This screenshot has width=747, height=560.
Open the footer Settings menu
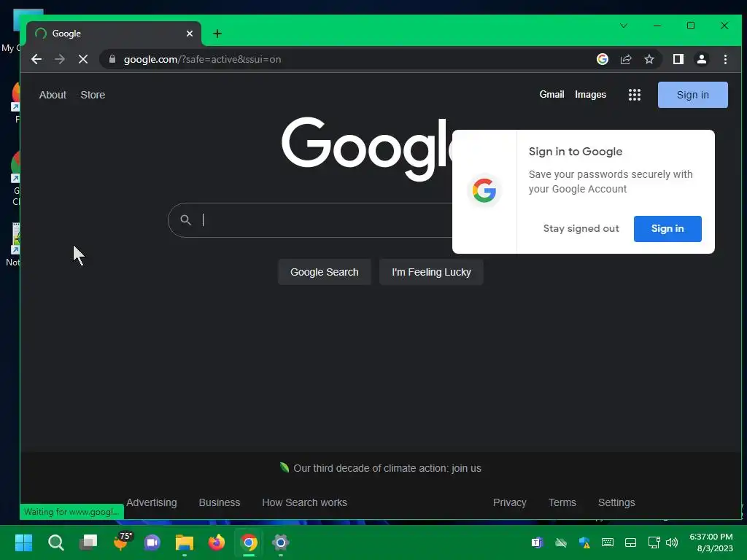point(616,502)
